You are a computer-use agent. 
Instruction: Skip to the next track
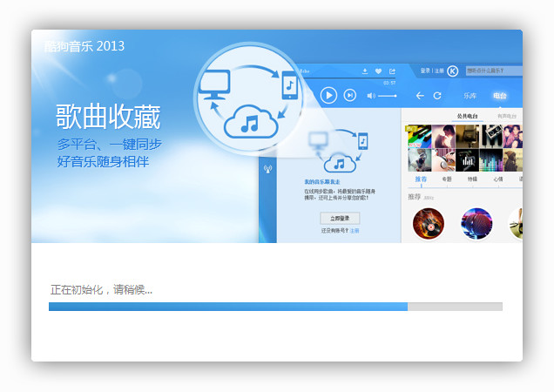[350, 95]
